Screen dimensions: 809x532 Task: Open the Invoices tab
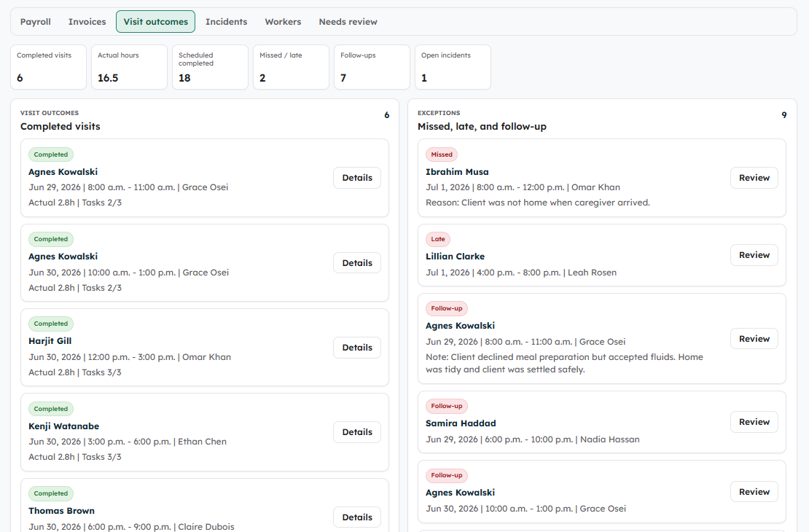click(87, 22)
